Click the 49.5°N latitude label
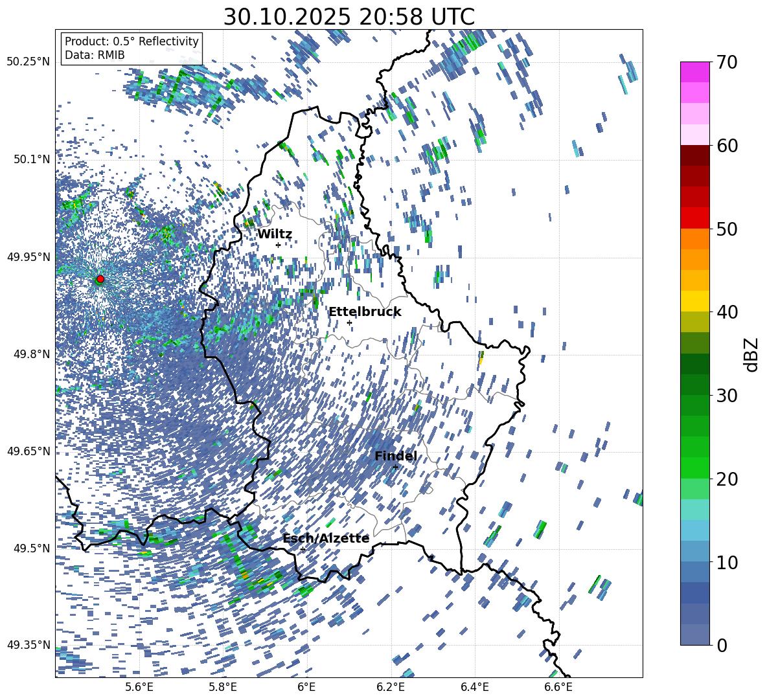Viewport: 767px width, 700px height. pyautogui.click(x=31, y=548)
